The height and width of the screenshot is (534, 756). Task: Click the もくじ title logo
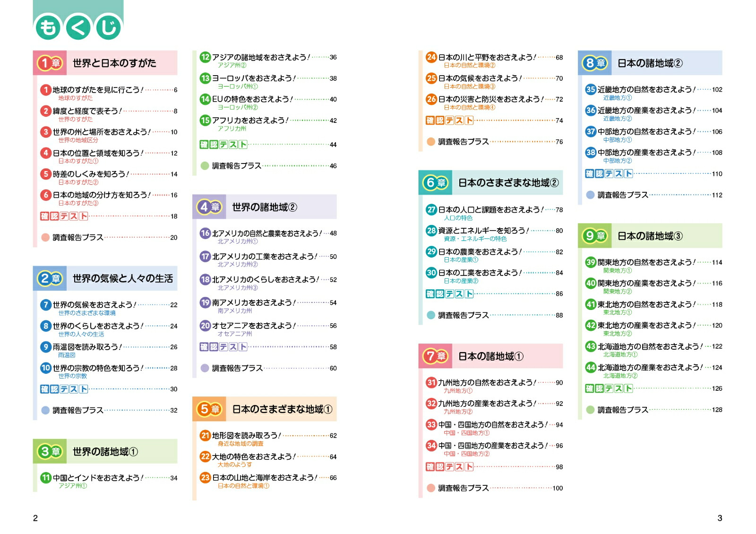click(78, 27)
